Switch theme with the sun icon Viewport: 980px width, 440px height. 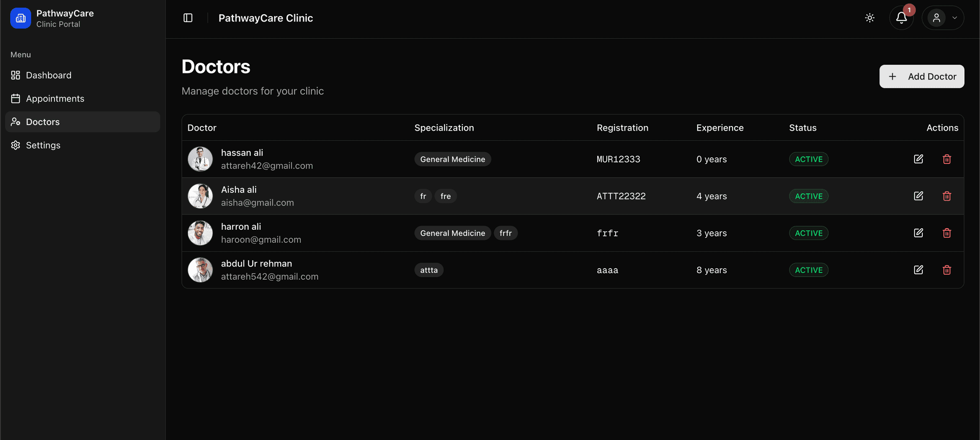click(870, 18)
